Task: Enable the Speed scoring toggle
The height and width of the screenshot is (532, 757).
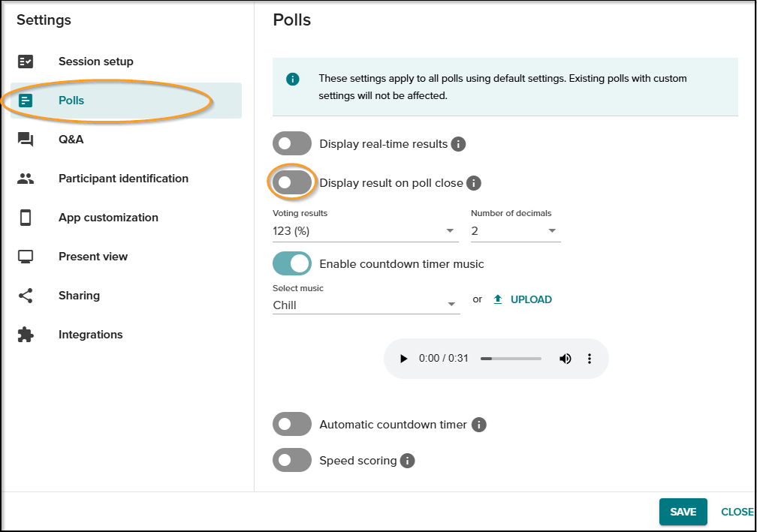Action: coord(292,461)
